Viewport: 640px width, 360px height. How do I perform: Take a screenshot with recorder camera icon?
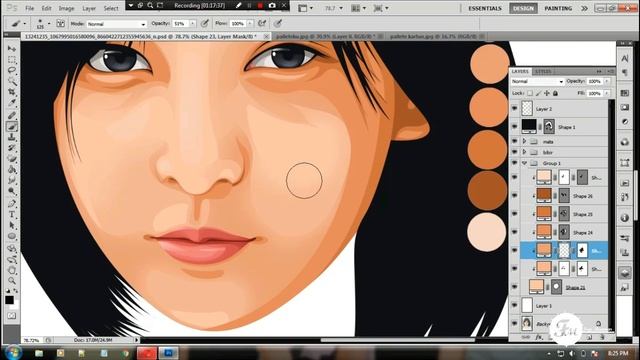tap(272, 6)
